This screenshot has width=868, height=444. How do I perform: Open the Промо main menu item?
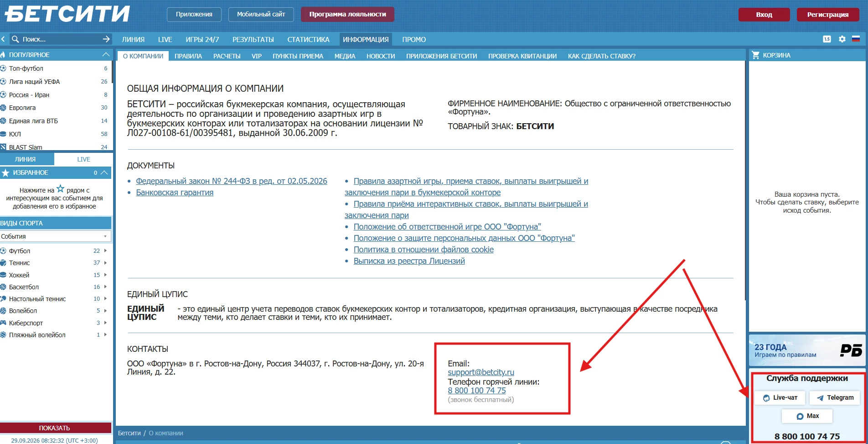(414, 40)
